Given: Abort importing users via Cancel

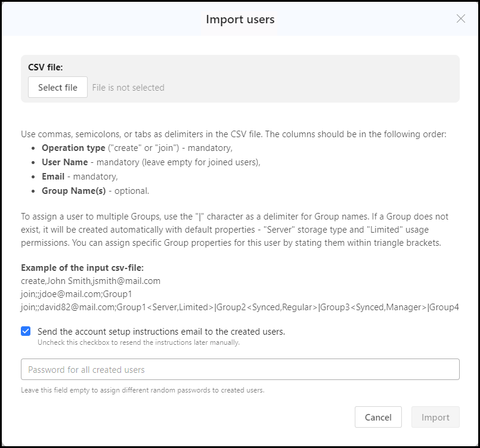Looking at the screenshot, I should (378, 417).
